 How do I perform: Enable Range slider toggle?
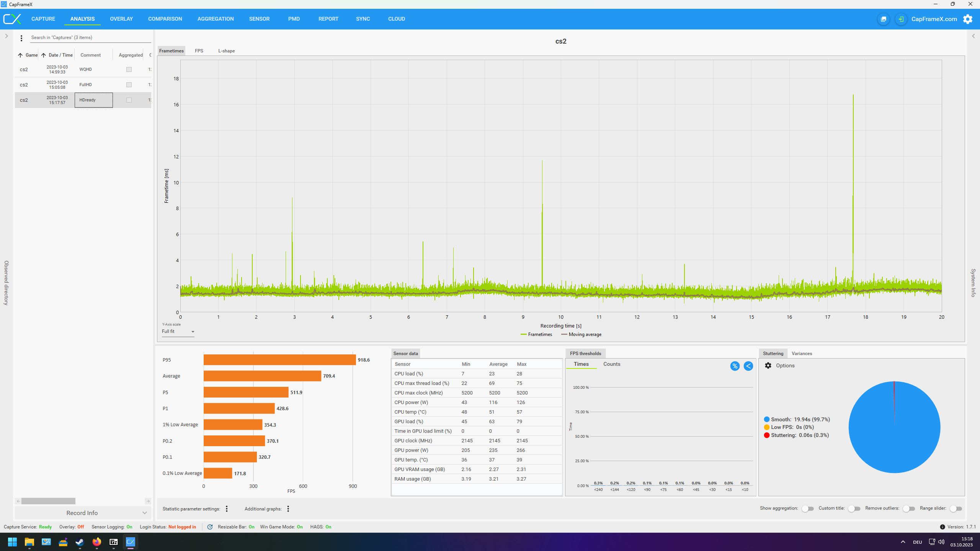pos(956,509)
